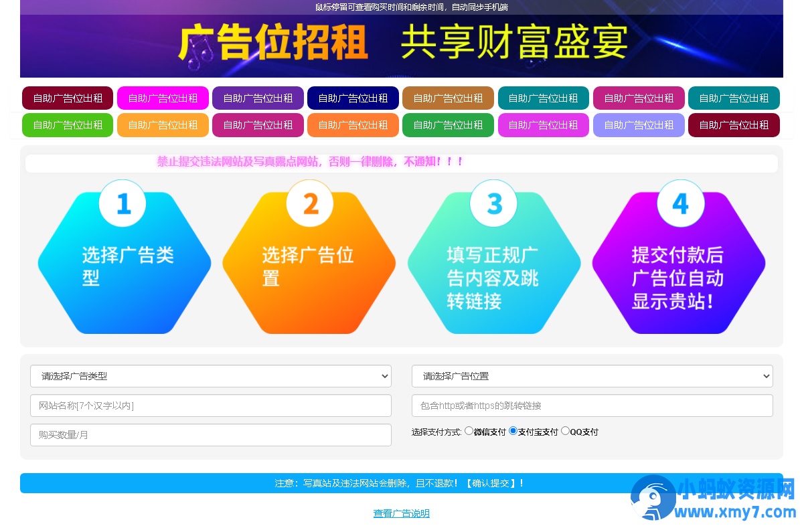Select the 微信支付 radio button
Screen dimensions: 800x532
pyautogui.click(x=469, y=431)
